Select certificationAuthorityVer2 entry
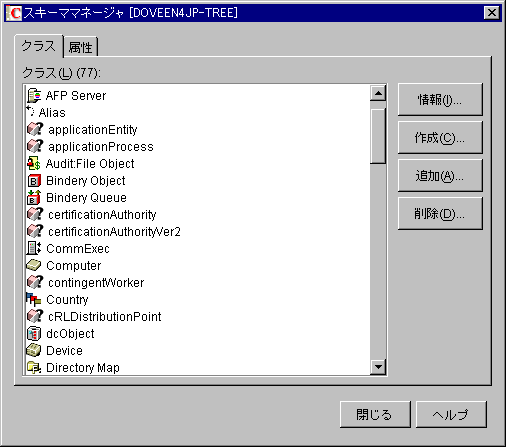 tap(114, 232)
